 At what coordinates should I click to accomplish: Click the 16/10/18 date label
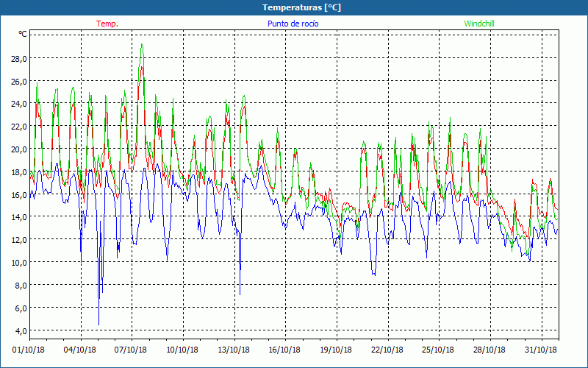[284, 350]
